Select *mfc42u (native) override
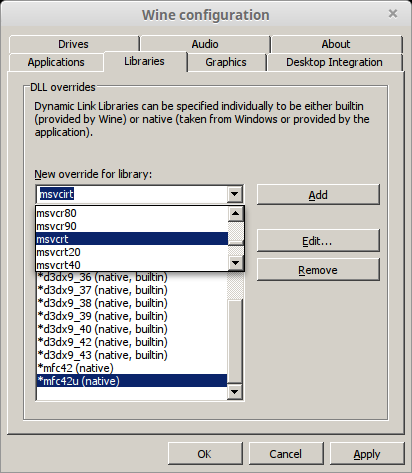This screenshot has width=412, height=473. (x=132, y=381)
